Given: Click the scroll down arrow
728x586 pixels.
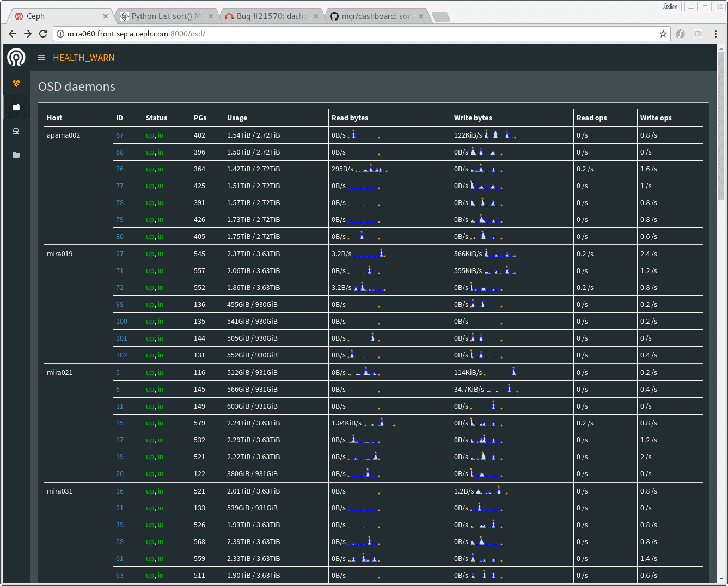Looking at the screenshot, I should tap(721, 579).
